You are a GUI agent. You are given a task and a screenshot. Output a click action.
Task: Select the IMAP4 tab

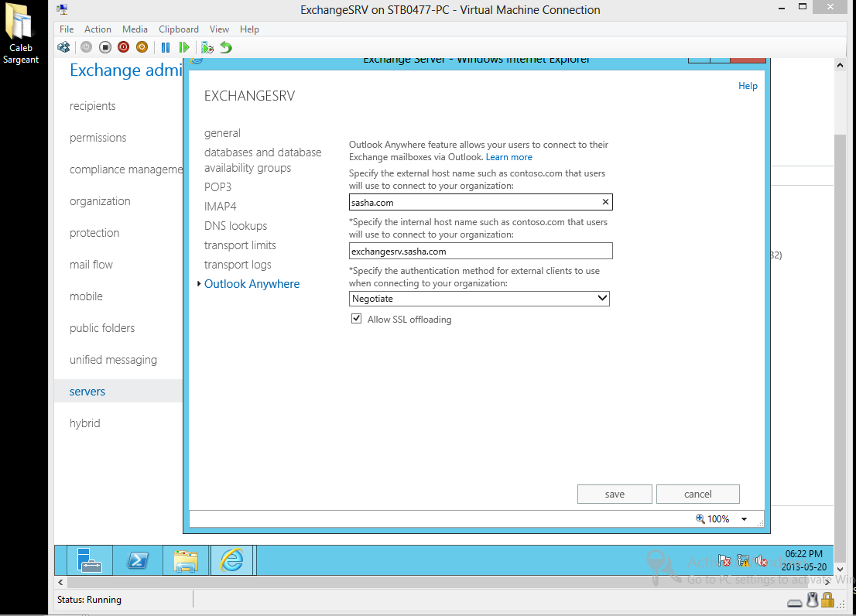pyautogui.click(x=220, y=207)
